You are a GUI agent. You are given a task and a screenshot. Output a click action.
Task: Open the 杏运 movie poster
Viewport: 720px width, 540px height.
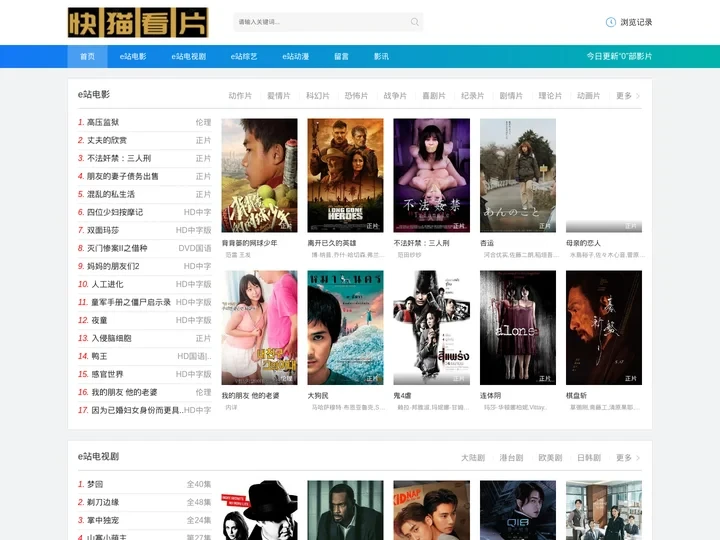point(518,175)
